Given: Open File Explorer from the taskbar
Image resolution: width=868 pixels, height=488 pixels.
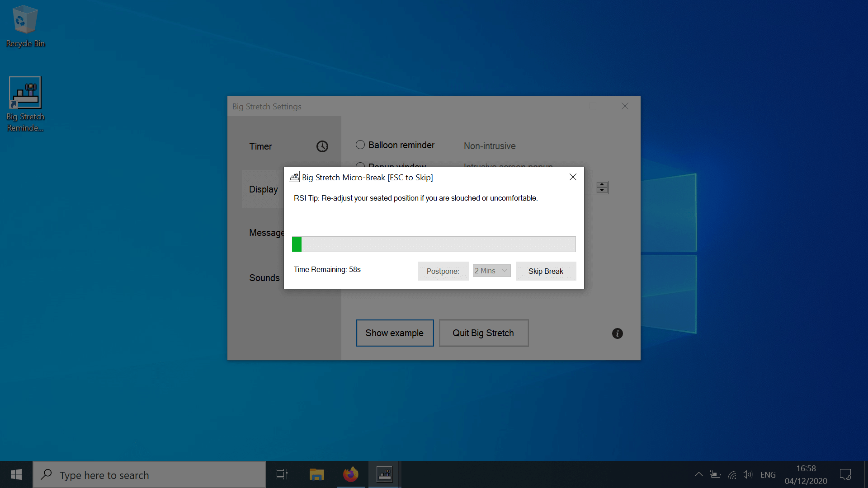Looking at the screenshot, I should pos(316,474).
